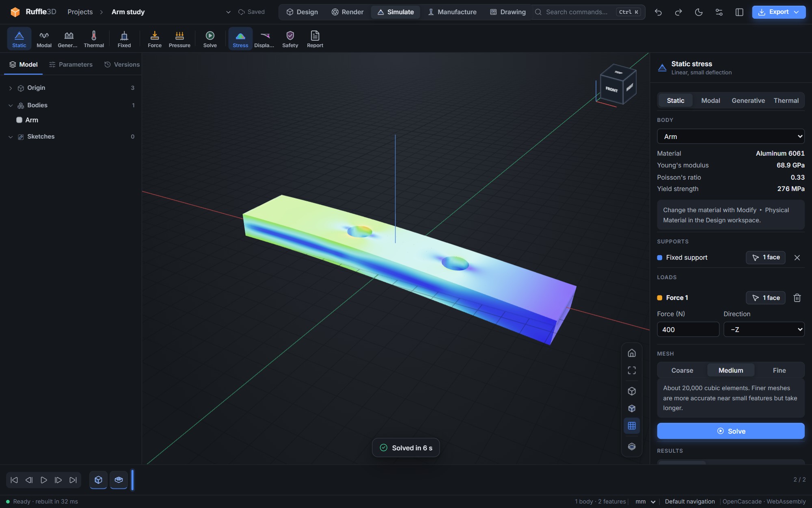Click the Export button
The height and width of the screenshot is (508, 812).
[x=778, y=12]
